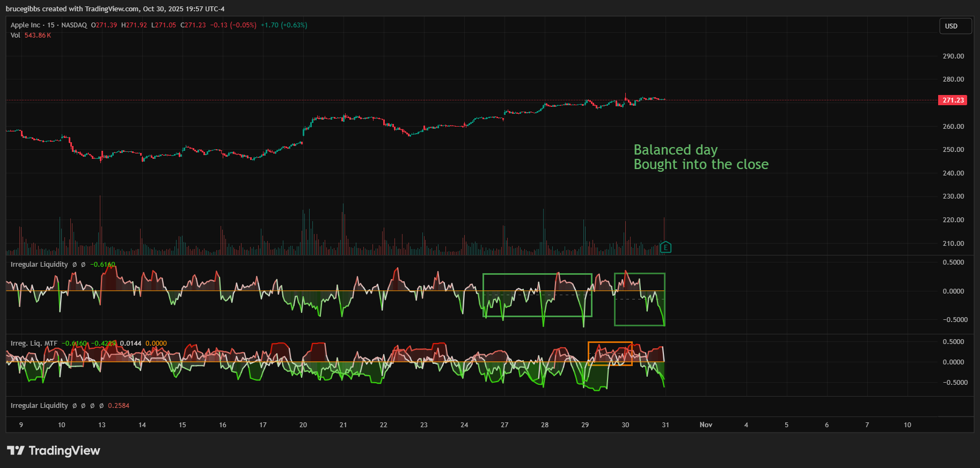
Task: Open the USD currency selector
Action: click(x=955, y=26)
